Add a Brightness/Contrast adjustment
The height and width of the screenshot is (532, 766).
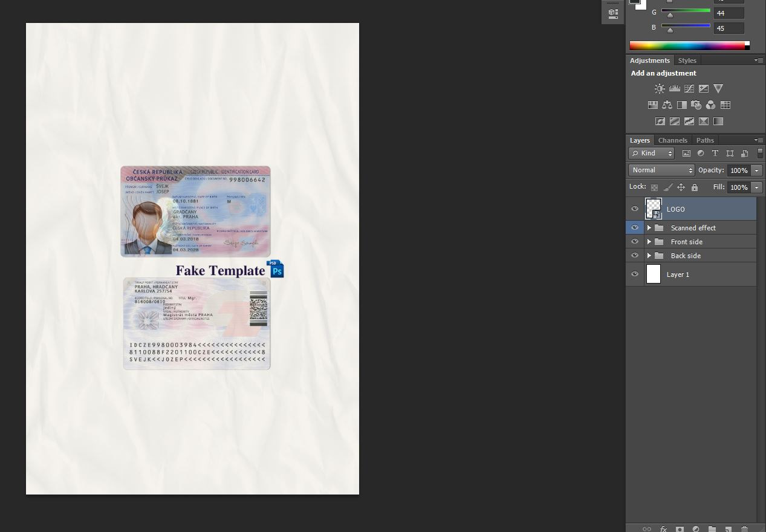pyautogui.click(x=660, y=89)
